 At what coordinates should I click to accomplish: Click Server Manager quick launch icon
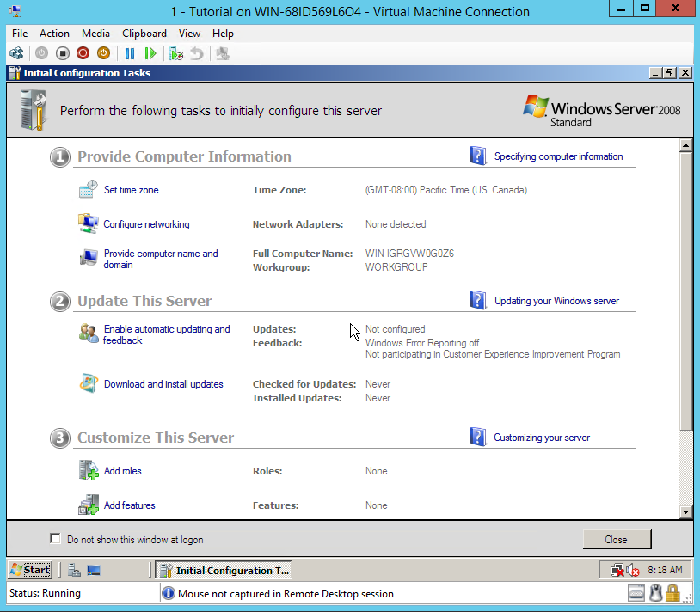[x=74, y=571]
